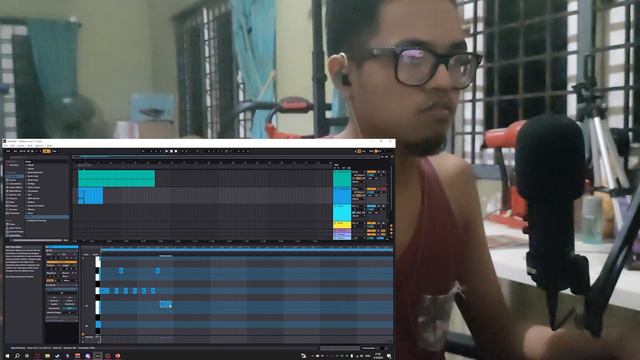Click Invert in the Notes panel
640x360 pixels.
coord(69,300)
